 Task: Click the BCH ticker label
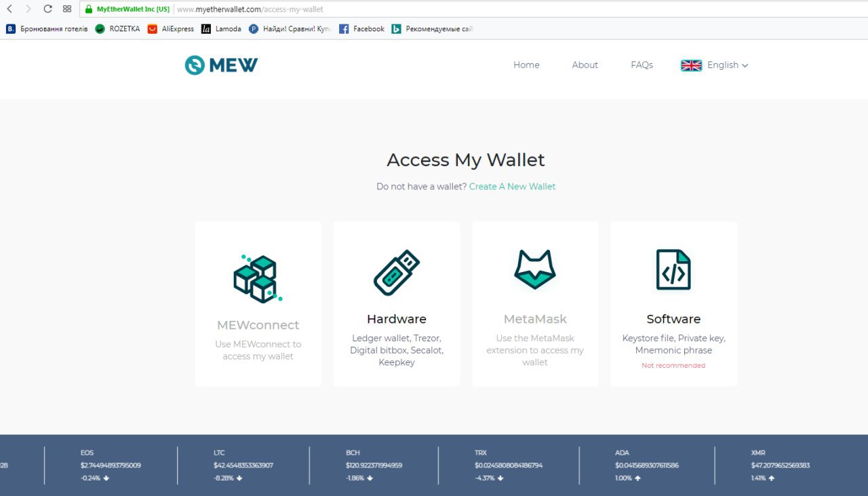tap(353, 453)
